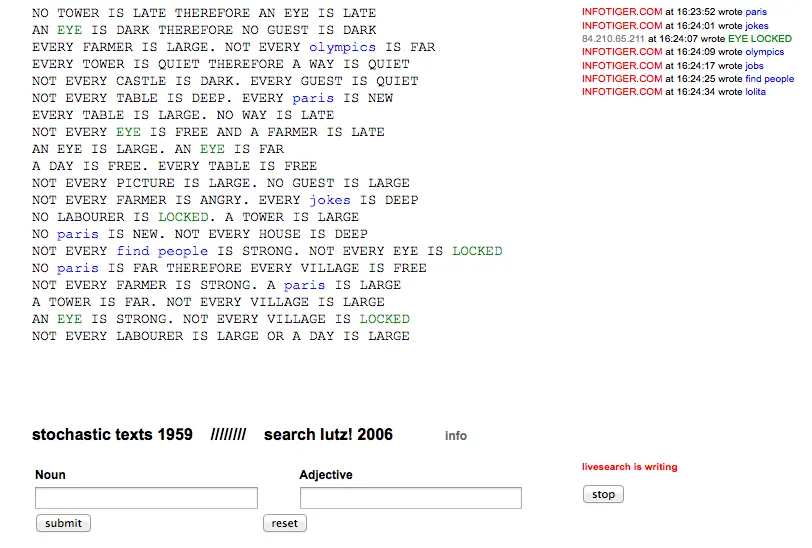The width and height of the screenshot is (812, 548).
Task: Click 'paris' in 'A paris IS LARGE'
Action: coord(304,285)
